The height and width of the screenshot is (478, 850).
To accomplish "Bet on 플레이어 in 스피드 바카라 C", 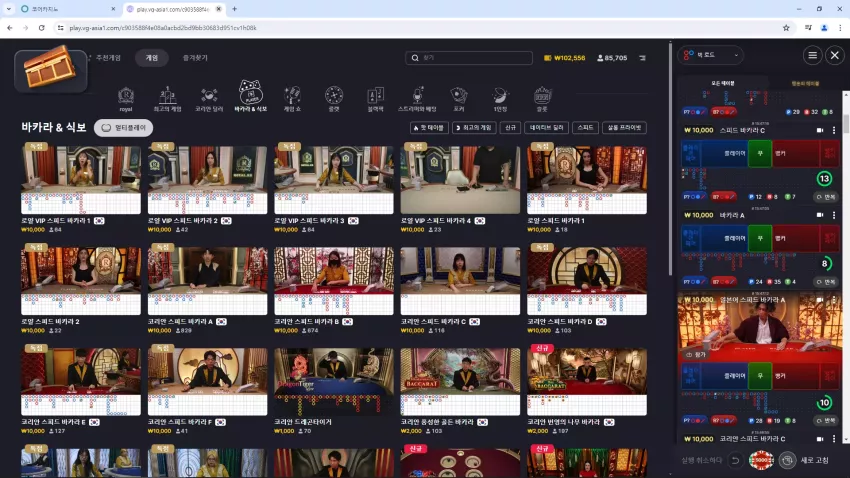I will (725, 153).
